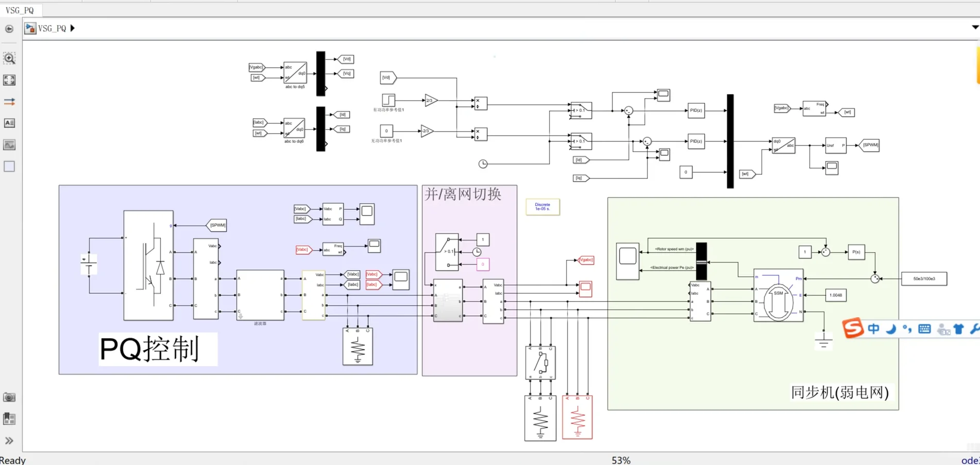Click the zoom tool in left palette
The width and height of the screenshot is (980, 465).
pos(9,58)
